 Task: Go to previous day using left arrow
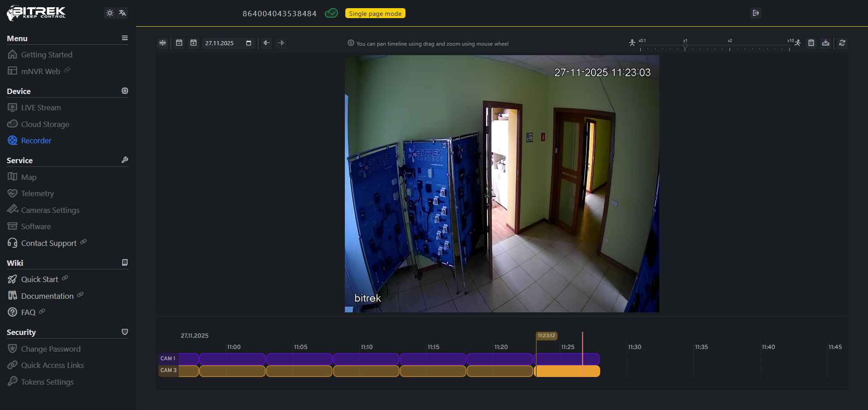(267, 43)
